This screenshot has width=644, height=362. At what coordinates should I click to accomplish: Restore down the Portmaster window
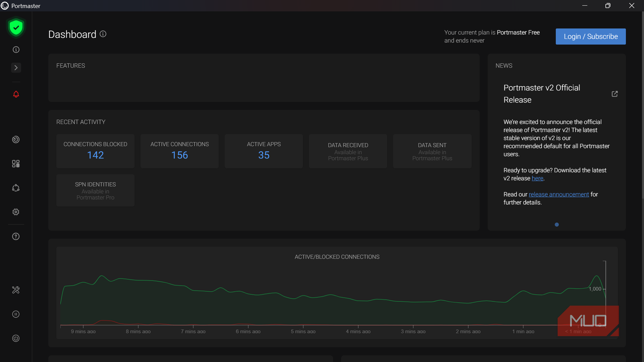(x=608, y=5)
